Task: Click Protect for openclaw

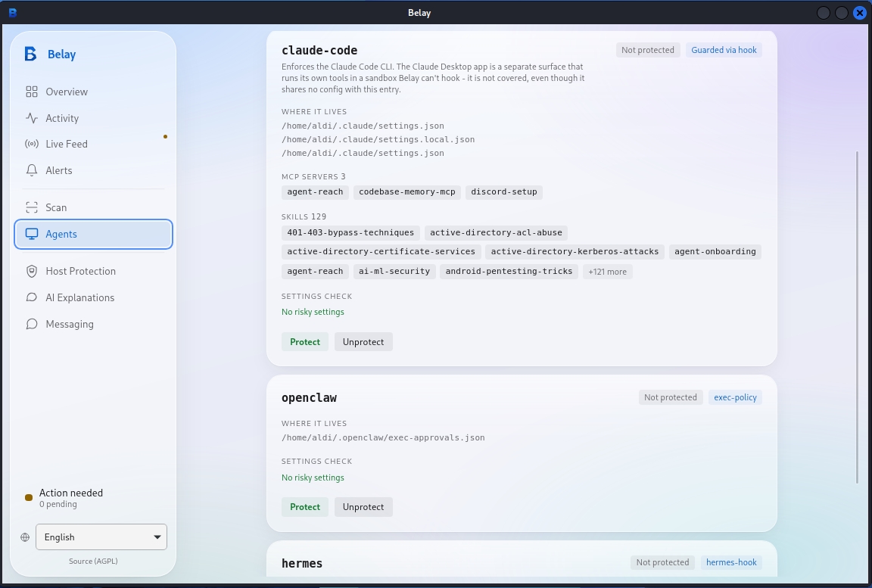Action: 305,507
